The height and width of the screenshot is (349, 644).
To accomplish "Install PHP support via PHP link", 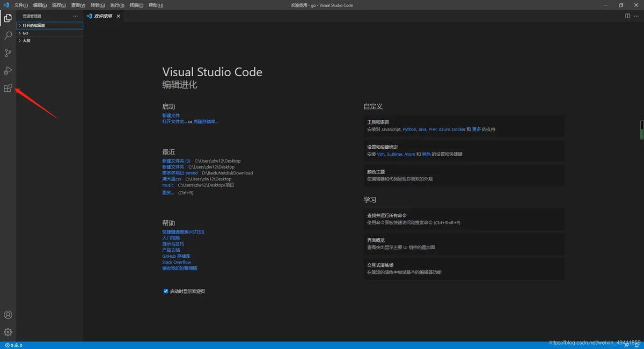I will 433,129.
